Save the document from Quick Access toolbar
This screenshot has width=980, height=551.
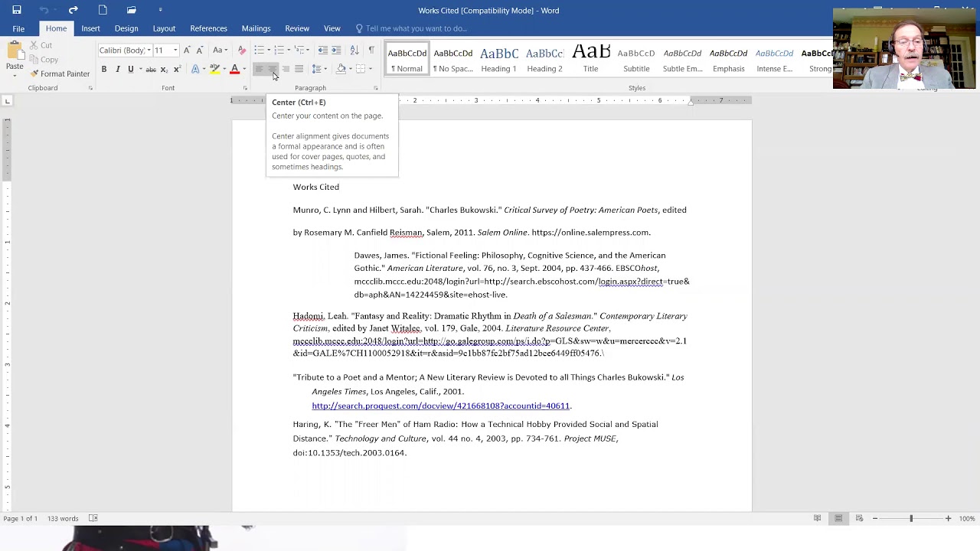click(x=17, y=10)
